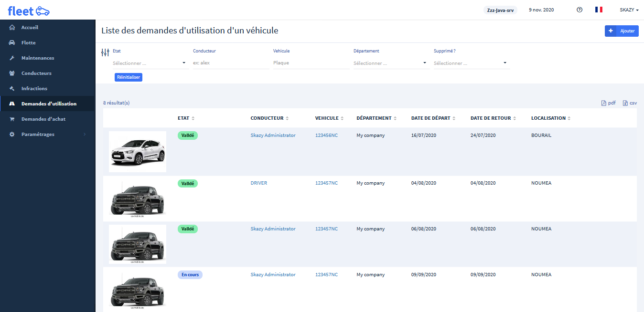The image size is (644, 312).
Task: Expand the Paramétrages menu
Action: point(37,134)
